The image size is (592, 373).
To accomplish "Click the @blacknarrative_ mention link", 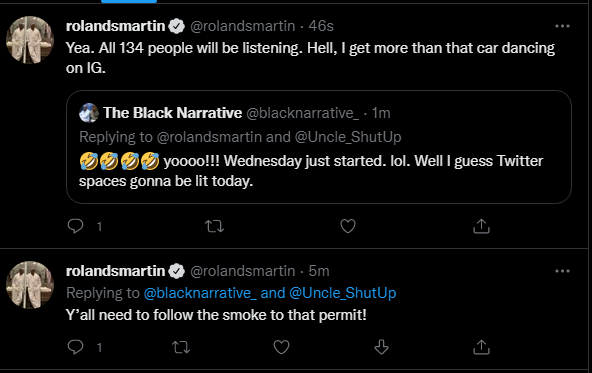I will 200,293.
